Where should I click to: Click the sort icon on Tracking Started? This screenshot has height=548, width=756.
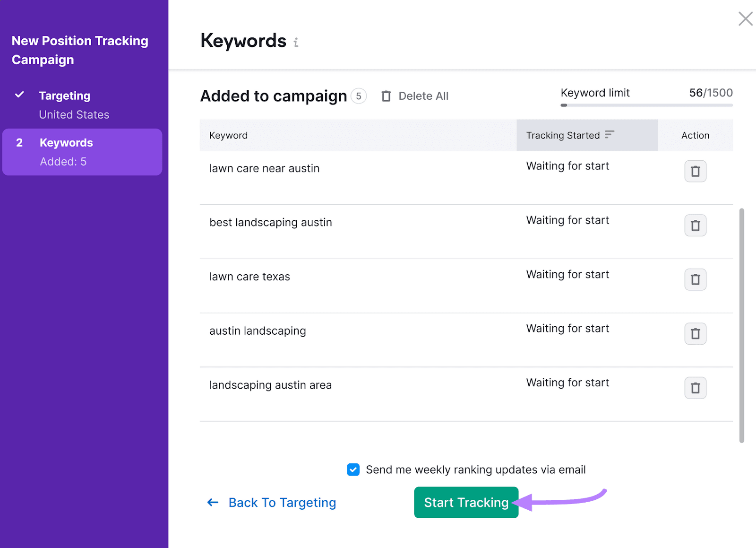point(610,135)
